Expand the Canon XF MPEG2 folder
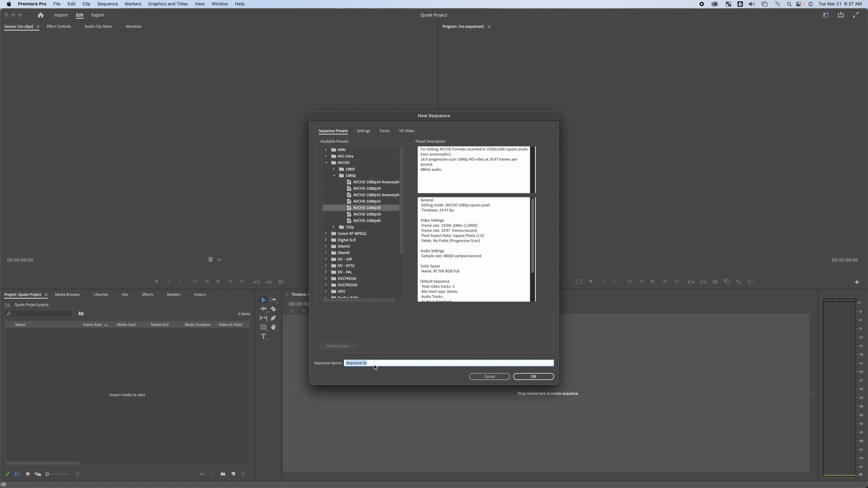This screenshot has height=488, width=868. (x=325, y=233)
